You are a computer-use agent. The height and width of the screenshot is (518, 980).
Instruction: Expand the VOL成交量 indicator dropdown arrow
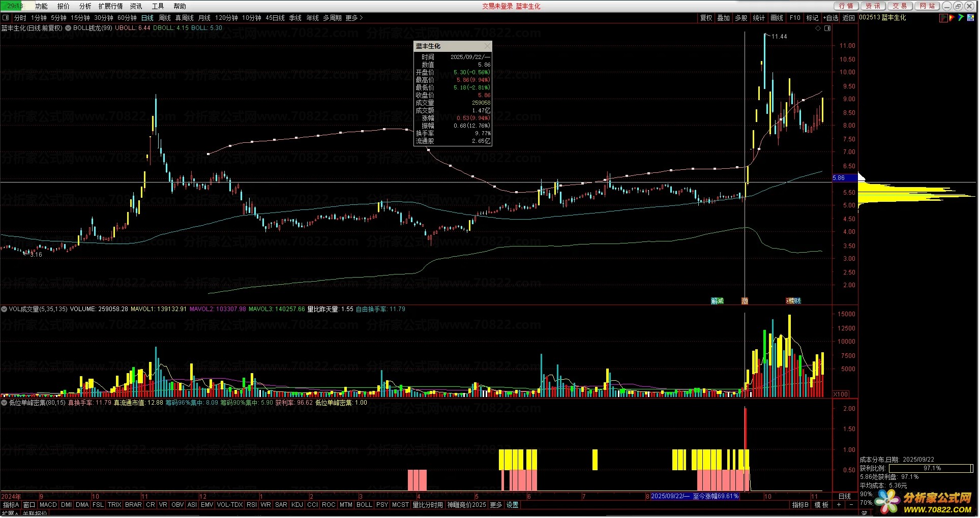coord(4,309)
